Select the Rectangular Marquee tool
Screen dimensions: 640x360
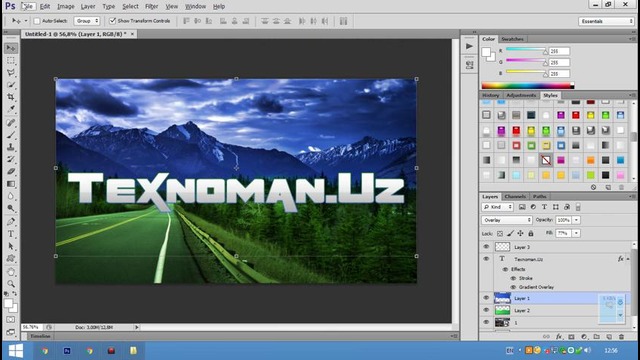pos(11,60)
